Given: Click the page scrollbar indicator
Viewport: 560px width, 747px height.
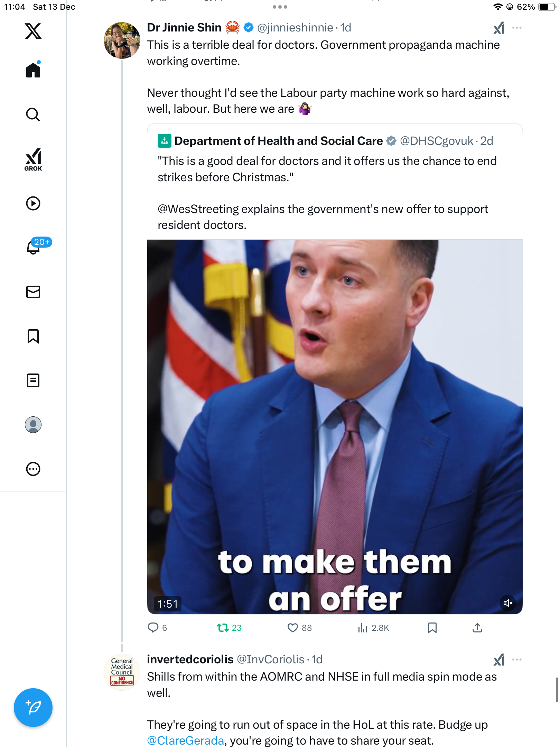Looking at the screenshot, I should click(x=556, y=690).
